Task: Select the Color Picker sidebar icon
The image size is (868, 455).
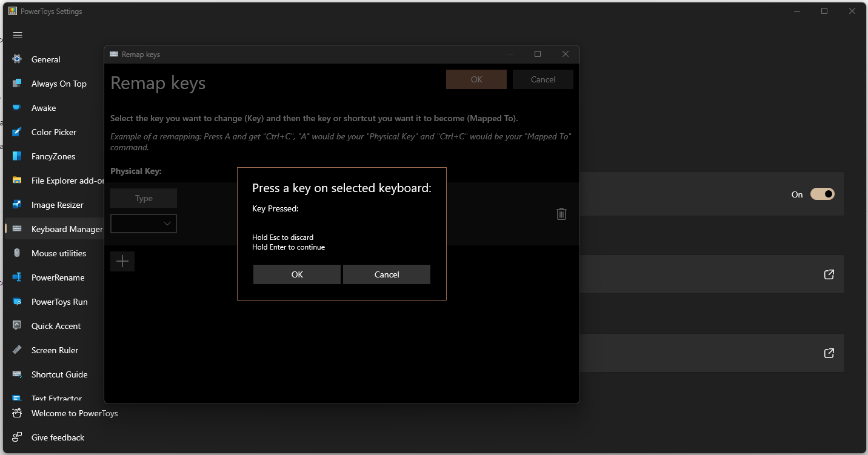Action: (16, 131)
